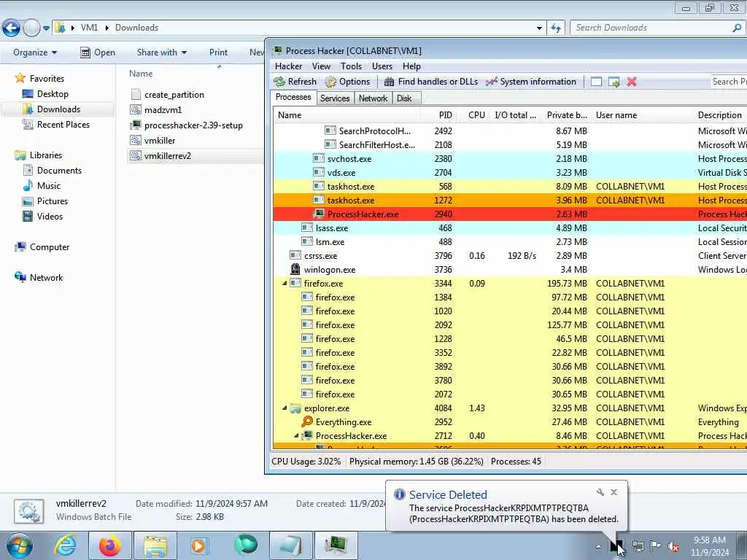Click the Explorer refresh address button
Viewport: 747px width, 560px height.
[x=556, y=28]
